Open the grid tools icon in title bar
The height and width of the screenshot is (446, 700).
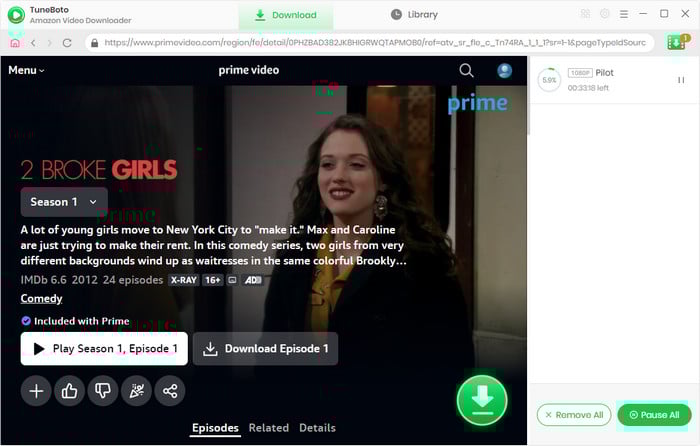585,14
